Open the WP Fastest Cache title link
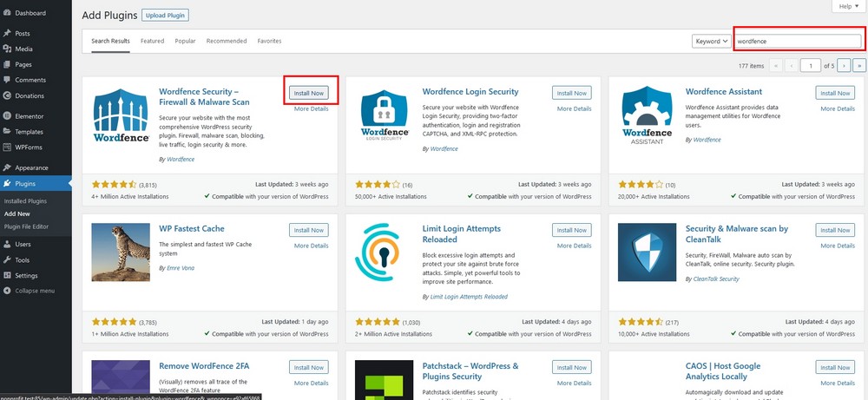 coord(192,228)
